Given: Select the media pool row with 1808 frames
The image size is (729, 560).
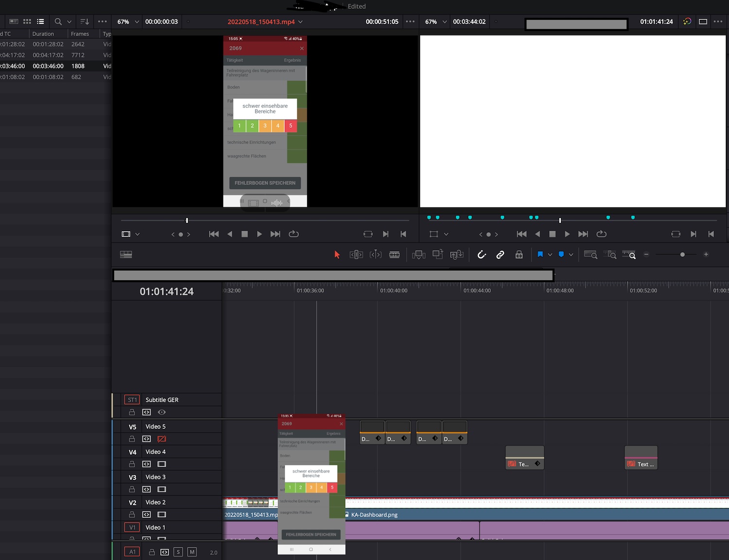Looking at the screenshot, I should [x=56, y=66].
